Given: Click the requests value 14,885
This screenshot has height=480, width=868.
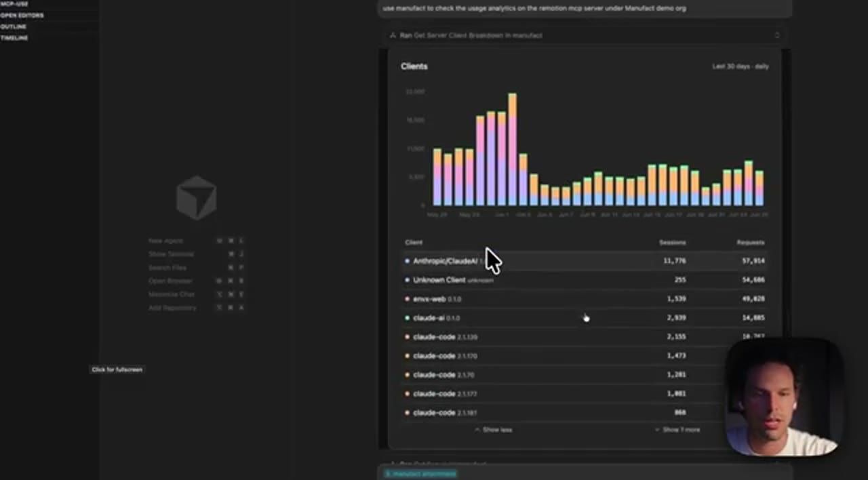Looking at the screenshot, I should [753, 318].
